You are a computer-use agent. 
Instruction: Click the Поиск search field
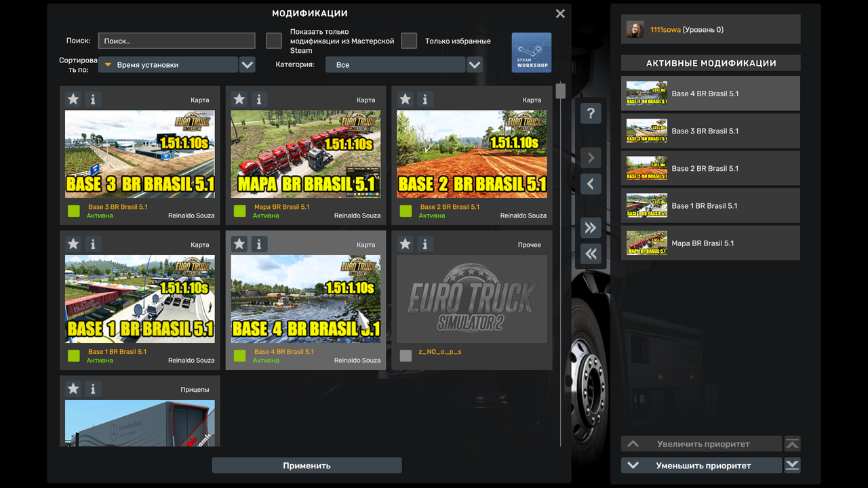click(x=177, y=41)
